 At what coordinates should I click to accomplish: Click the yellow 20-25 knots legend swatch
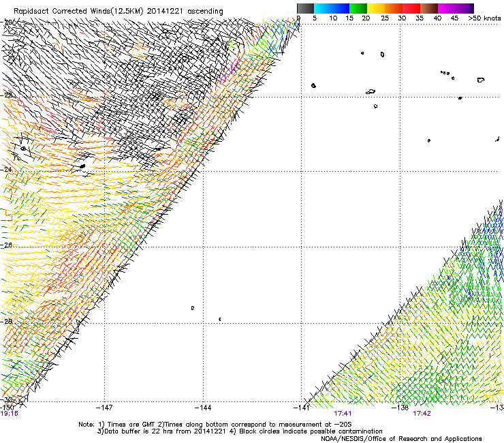pos(376,8)
